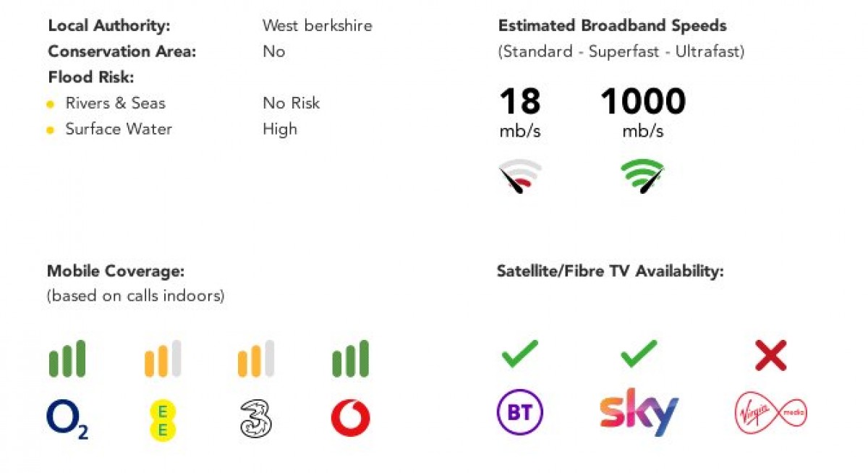Click the Vodafone green signal bars
Image resolution: width=868 pixels, height=473 pixels.
350,359
